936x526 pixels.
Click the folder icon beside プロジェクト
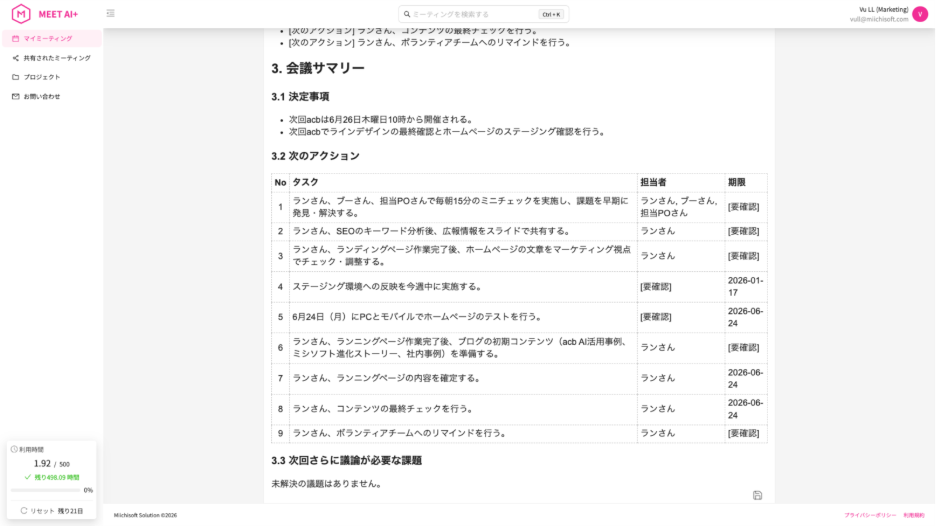[x=15, y=77]
